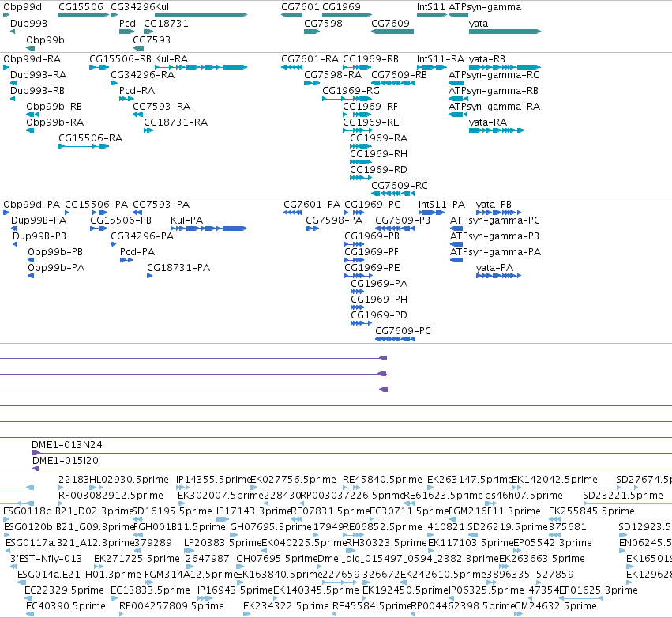Click protein Obp99d-PA label
The image size is (672, 618).
point(32,205)
